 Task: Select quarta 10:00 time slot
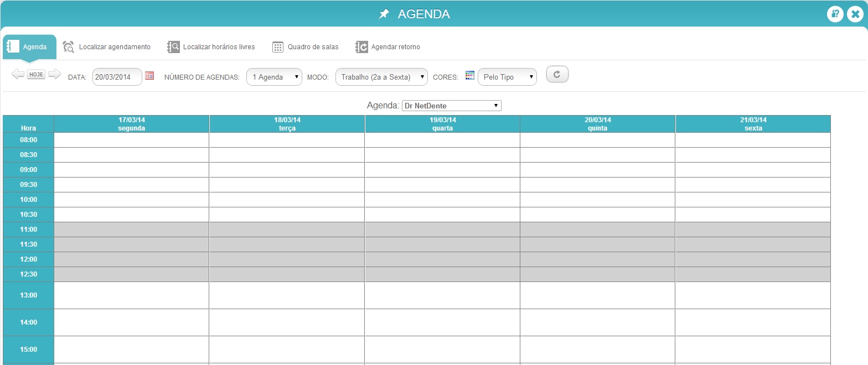(442, 200)
